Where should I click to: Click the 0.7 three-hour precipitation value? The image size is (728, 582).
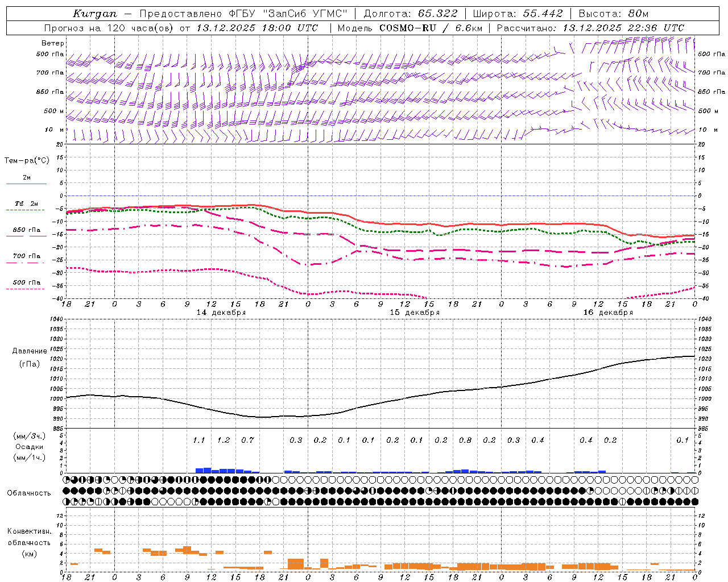point(247,440)
